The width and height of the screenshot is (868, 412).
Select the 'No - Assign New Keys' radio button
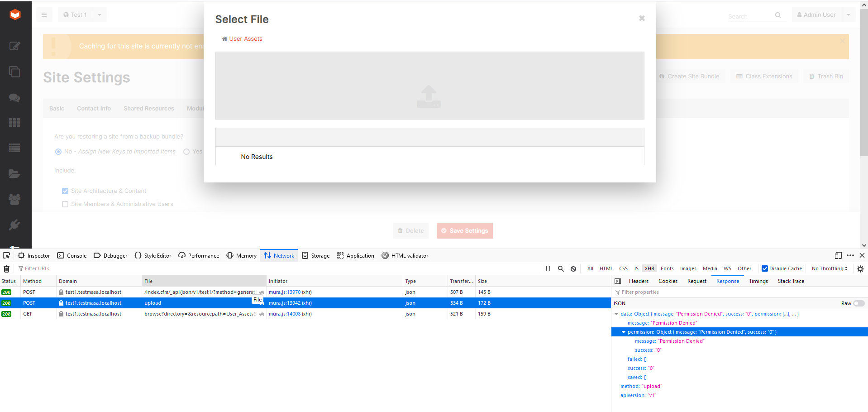tap(58, 152)
